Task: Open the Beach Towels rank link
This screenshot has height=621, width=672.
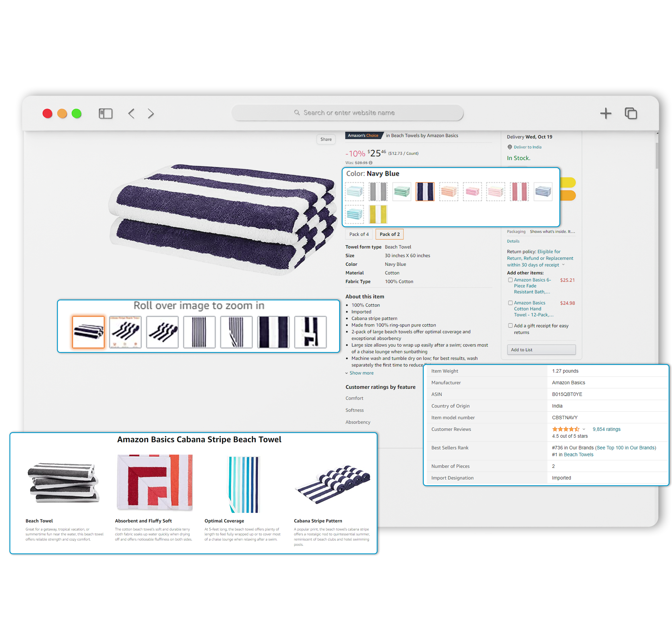Action: pyautogui.click(x=578, y=455)
